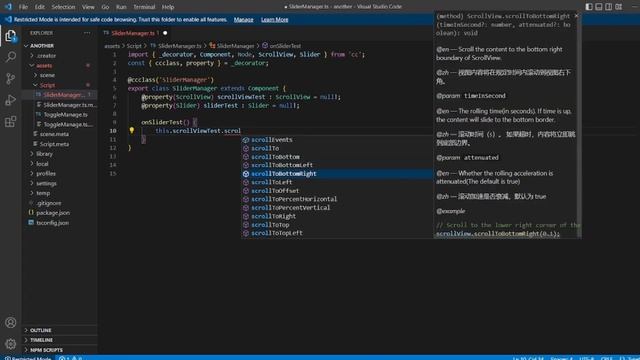
Task: Toggle primary side bar layout icon
Action: (589, 7)
